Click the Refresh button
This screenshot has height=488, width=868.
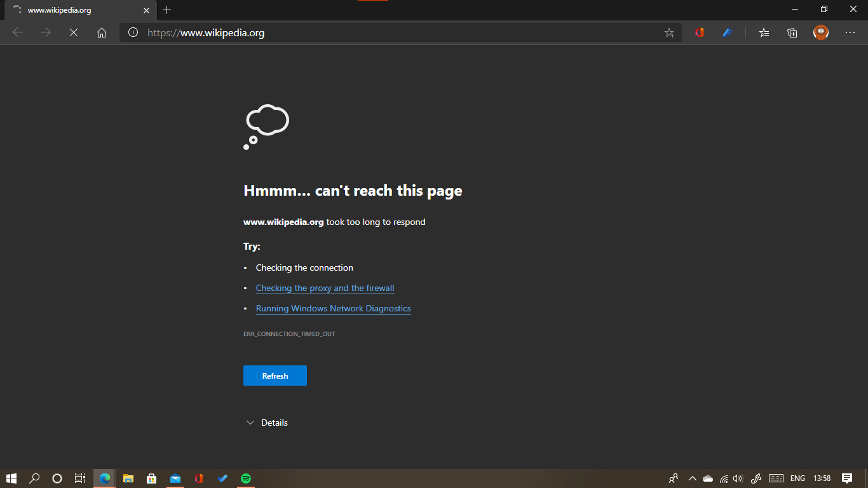coord(275,376)
